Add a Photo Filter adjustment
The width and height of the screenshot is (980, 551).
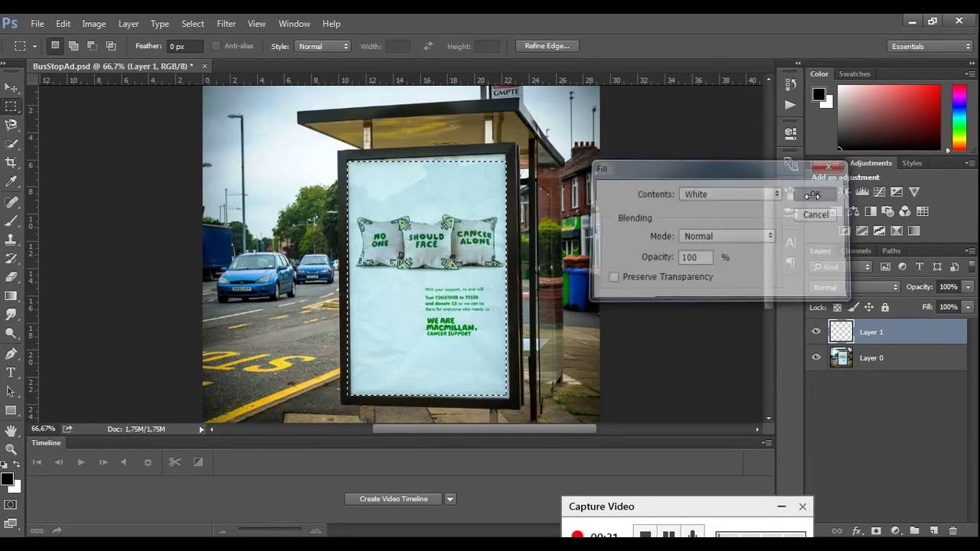click(888, 211)
